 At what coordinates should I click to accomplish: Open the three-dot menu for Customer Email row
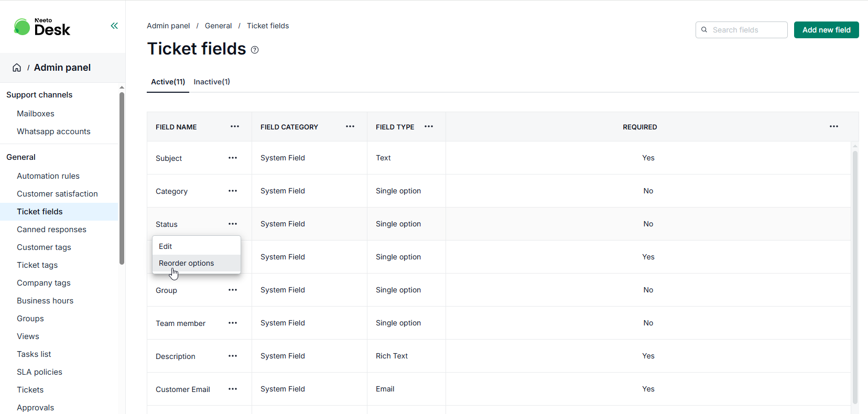click(233, 389)
